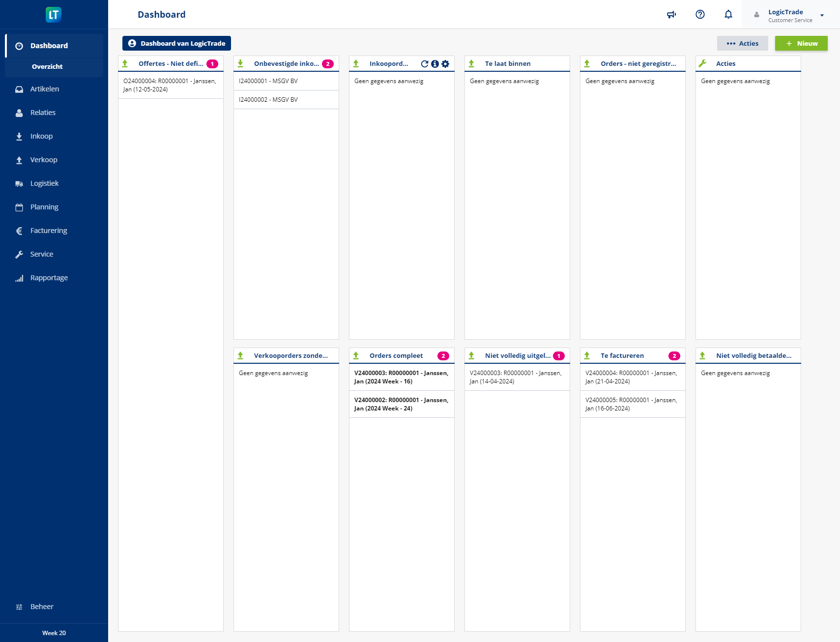The height and width of the screenshot is (642, 840).
Task: Click the Orders compleet badge showing 2
Action: click(443, 356)
